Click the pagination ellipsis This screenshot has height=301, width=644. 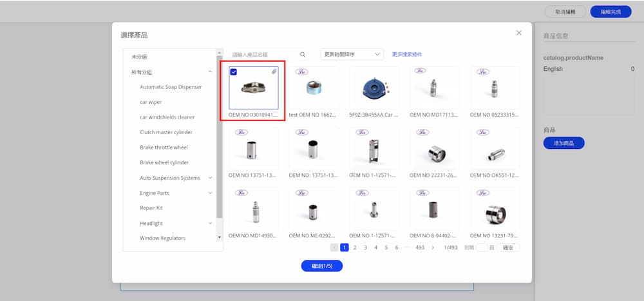pyautogui.click(x=407, y=248)
